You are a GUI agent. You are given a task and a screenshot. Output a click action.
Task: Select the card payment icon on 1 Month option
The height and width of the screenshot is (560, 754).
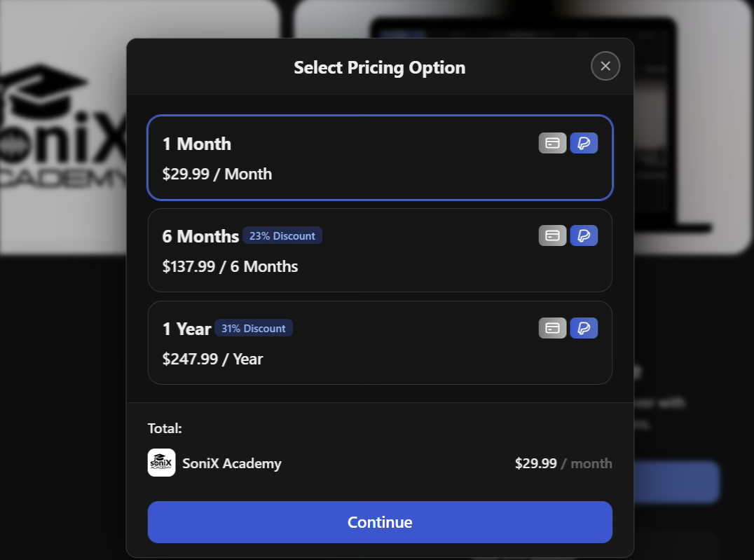(552, 142)
